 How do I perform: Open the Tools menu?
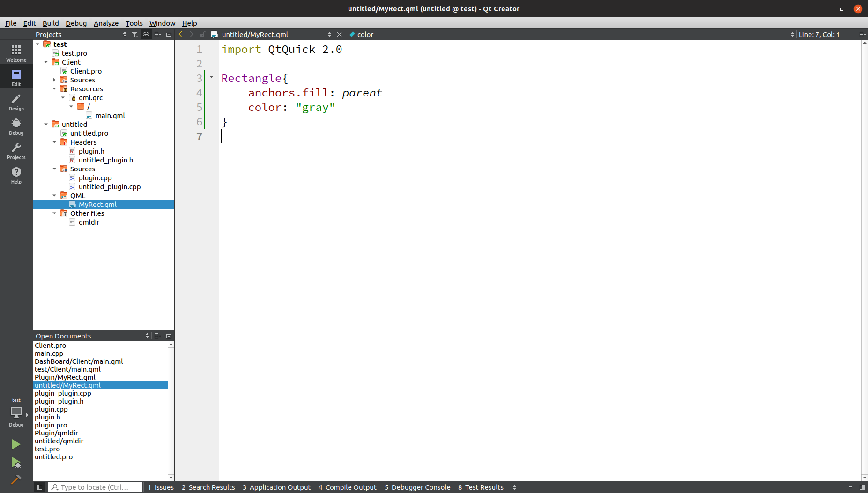tap(134, 23)
